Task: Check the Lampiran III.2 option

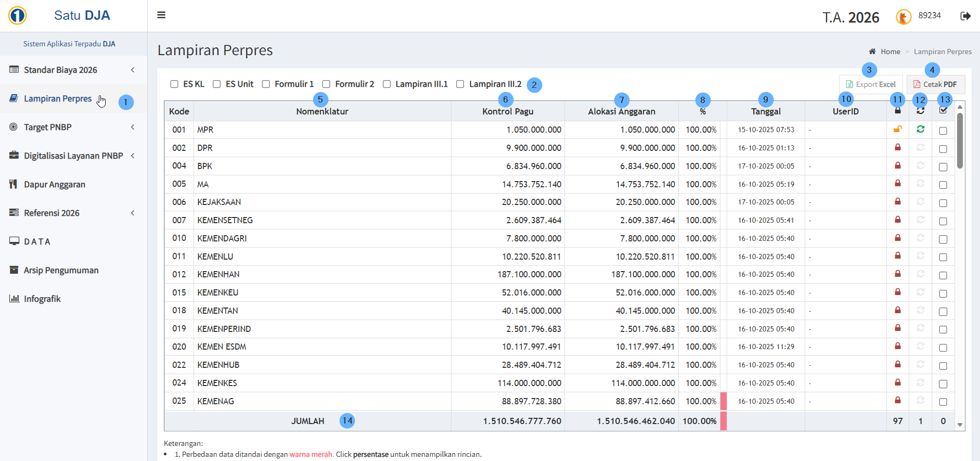Action: [460, 84]
